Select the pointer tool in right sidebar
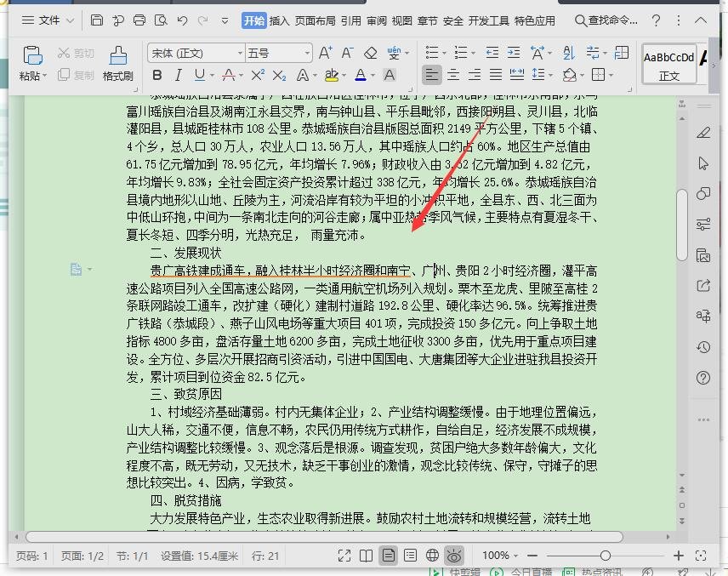 point(703,163)
